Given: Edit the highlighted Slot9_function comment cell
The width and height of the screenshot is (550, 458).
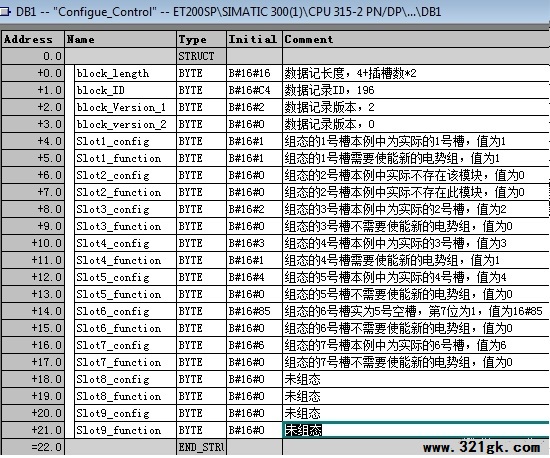Looking at the screenshot, I should pyautogui.click(x=416, y=430).
